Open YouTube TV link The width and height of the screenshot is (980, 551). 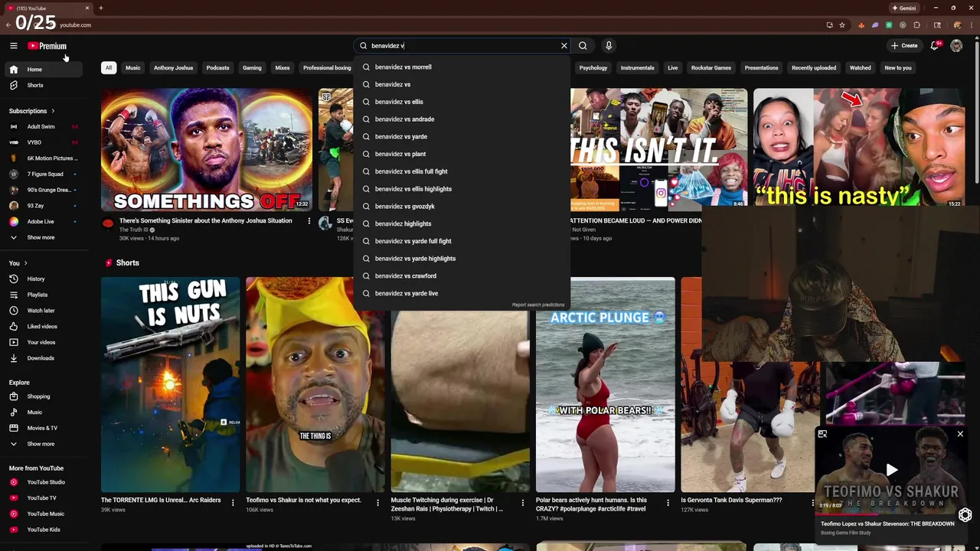(45, 498)
